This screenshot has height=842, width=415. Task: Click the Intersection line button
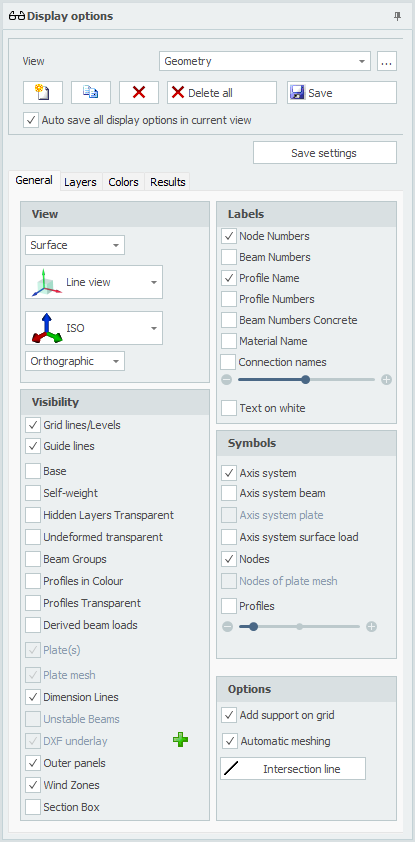click(x=293, y=768)
